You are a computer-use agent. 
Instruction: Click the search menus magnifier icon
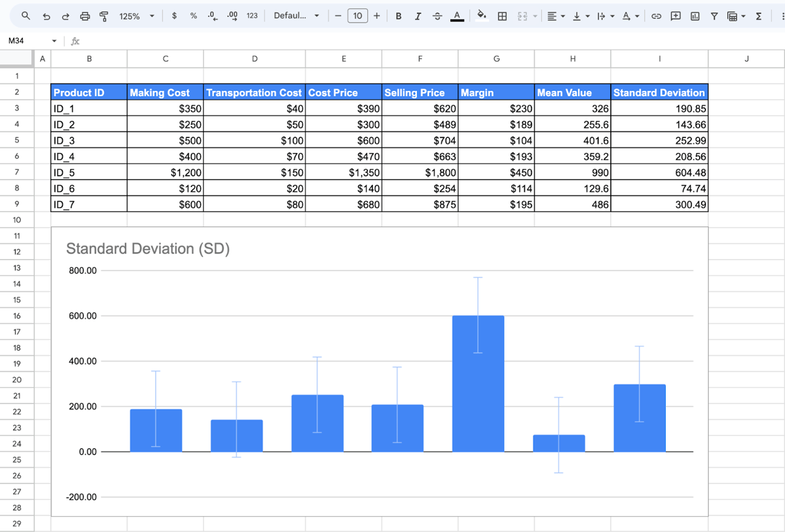26,16
